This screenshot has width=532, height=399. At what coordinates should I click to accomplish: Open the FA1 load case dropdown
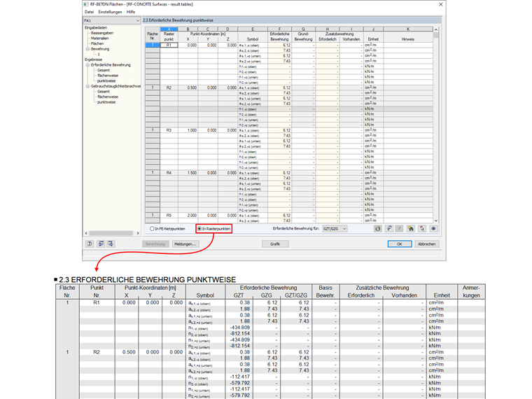pos(137,21)
